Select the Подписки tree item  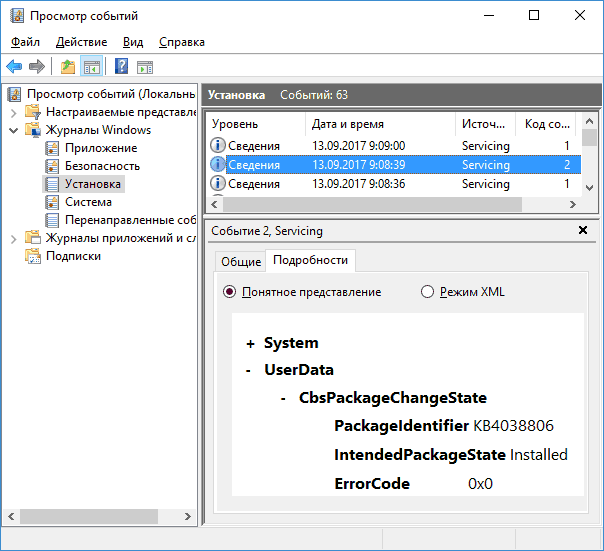73,256
